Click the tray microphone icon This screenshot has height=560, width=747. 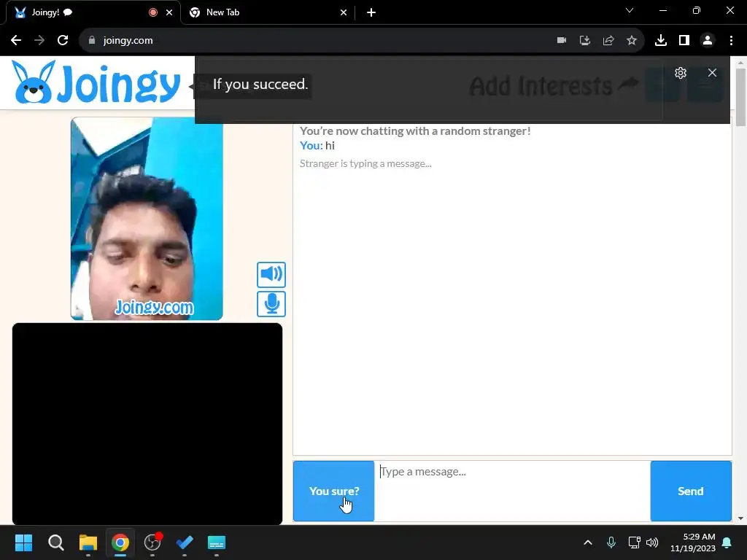[x=611, y=542]
